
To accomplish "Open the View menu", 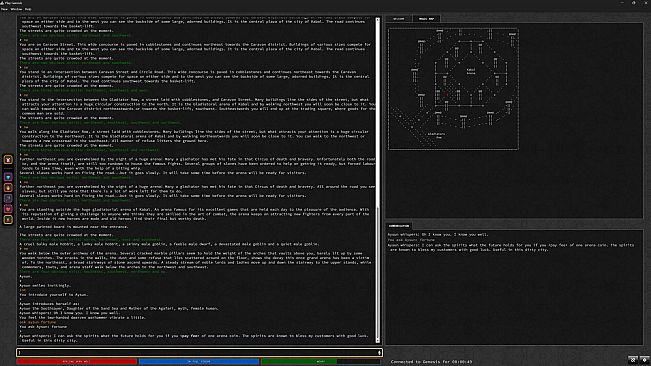I will click(x=4, y=9).
